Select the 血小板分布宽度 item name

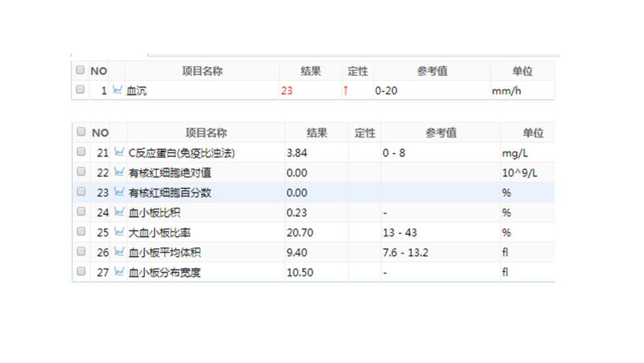click(165, 273)
